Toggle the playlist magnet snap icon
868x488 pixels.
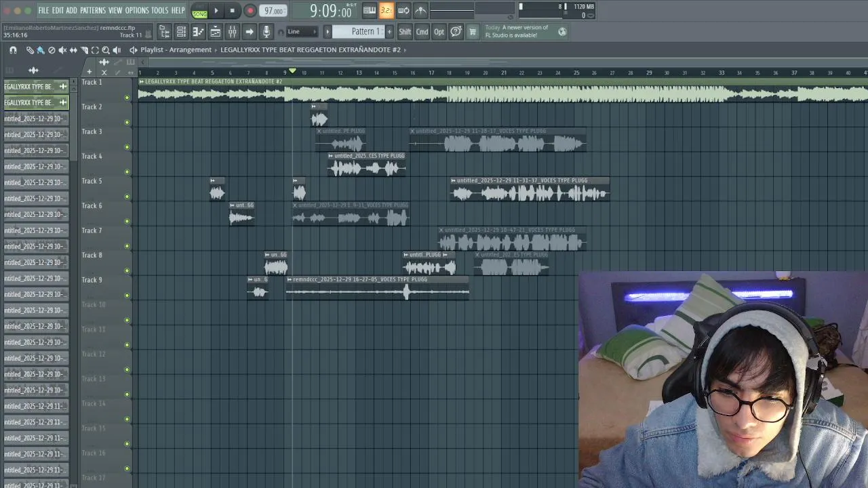[13, 50]
